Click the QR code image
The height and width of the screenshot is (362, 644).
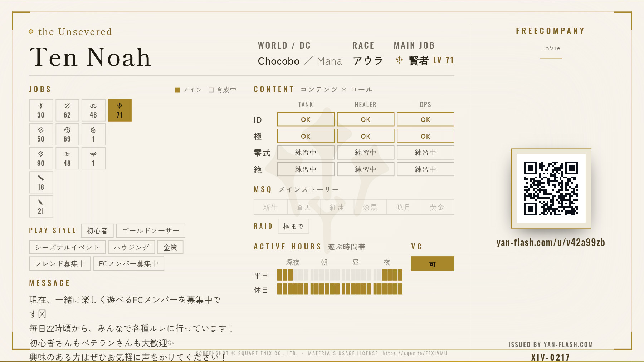tap(551, 188)
